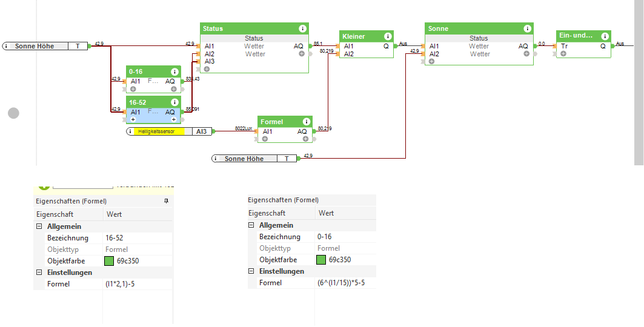Collapse Allgemein section for 0-16 properties
Screen dimensions: 644x327
[251, 225]
